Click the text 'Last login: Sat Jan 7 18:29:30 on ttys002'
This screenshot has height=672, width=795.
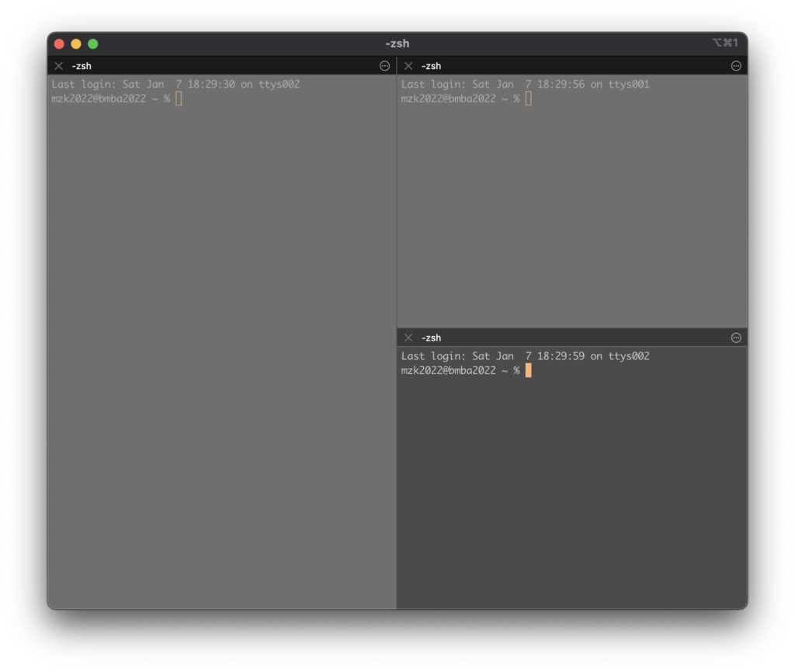[175, 84]
